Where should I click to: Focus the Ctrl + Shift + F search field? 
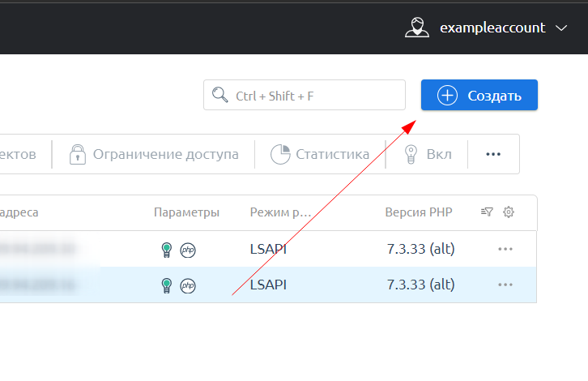(316, 96)
